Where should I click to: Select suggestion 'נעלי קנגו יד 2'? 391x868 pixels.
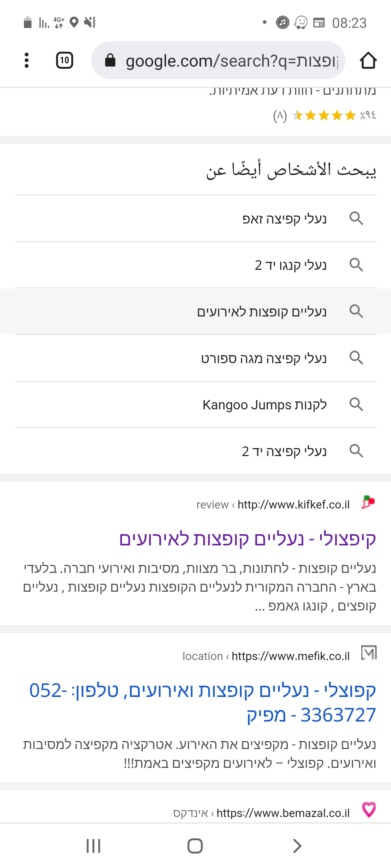click(x=290, y=265)
